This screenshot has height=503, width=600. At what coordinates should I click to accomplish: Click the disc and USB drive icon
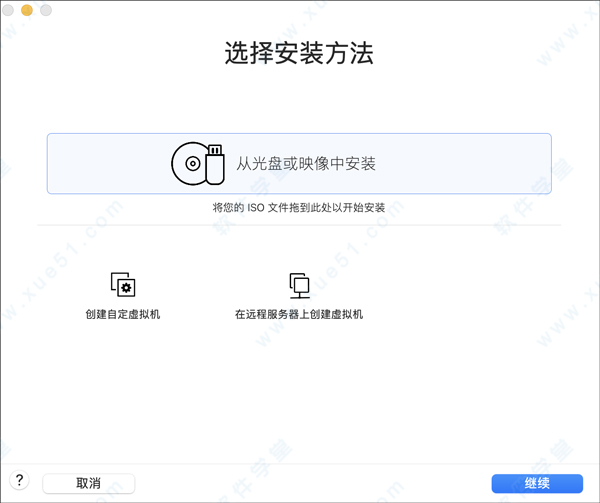[x=198, y=164]
